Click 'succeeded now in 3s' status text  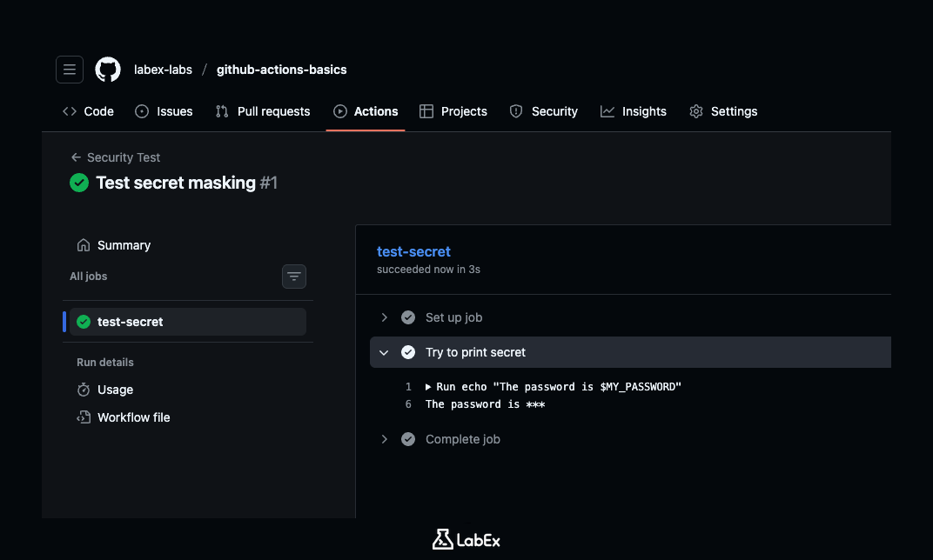click(x=428, y=270)
